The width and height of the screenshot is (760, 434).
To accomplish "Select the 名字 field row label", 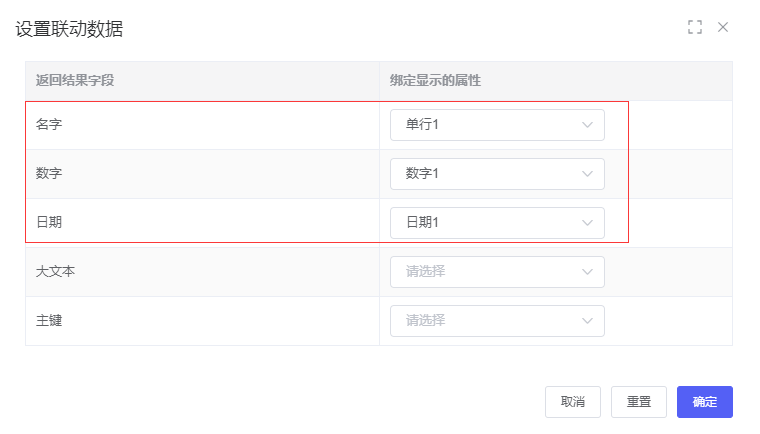I will click(x=49, y=125).
